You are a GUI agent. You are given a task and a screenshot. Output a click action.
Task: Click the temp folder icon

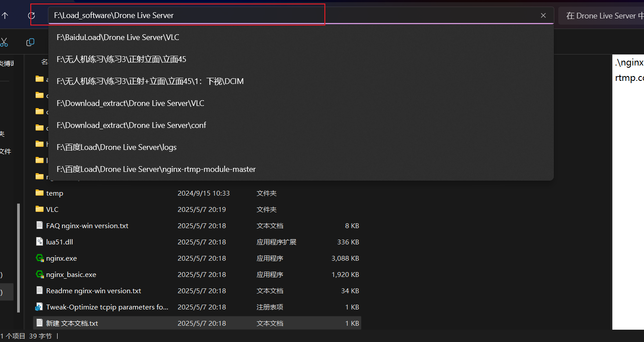click(x=40, y=193)
